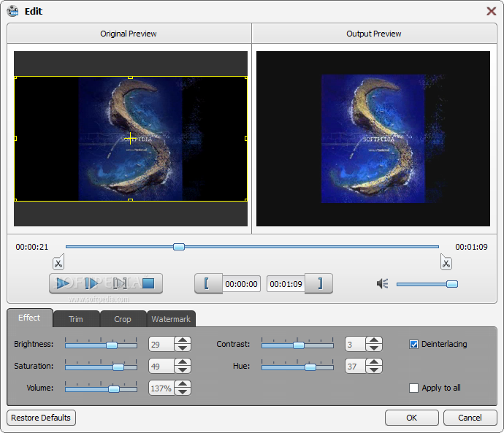Mute audio via the speaker icon

point(383,283)
